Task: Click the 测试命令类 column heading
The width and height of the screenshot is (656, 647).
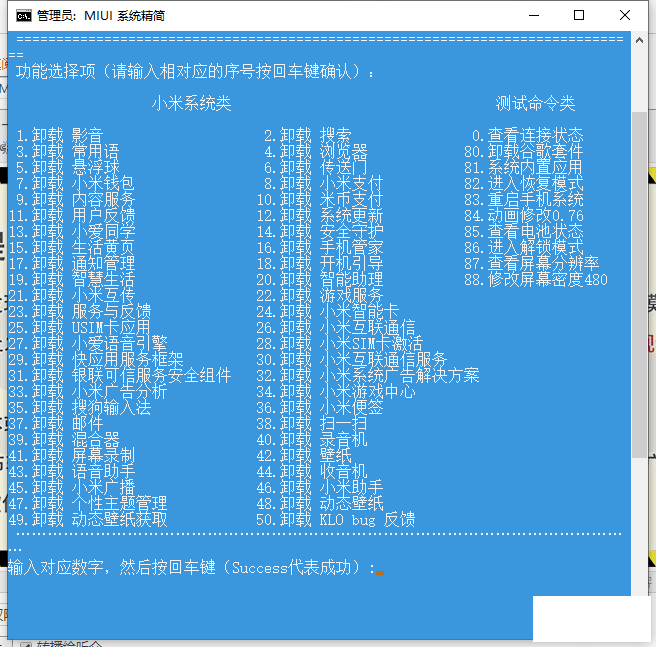Action: click(535, 103)
